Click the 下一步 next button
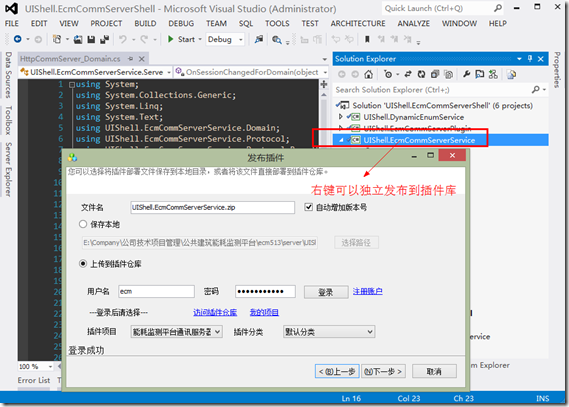569x407 pixels. 383,371
